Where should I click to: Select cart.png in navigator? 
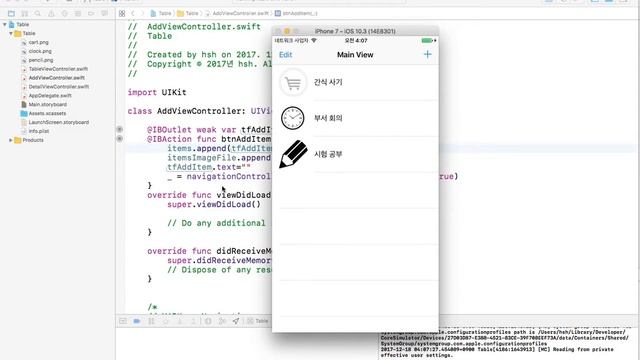pos(38,42)
